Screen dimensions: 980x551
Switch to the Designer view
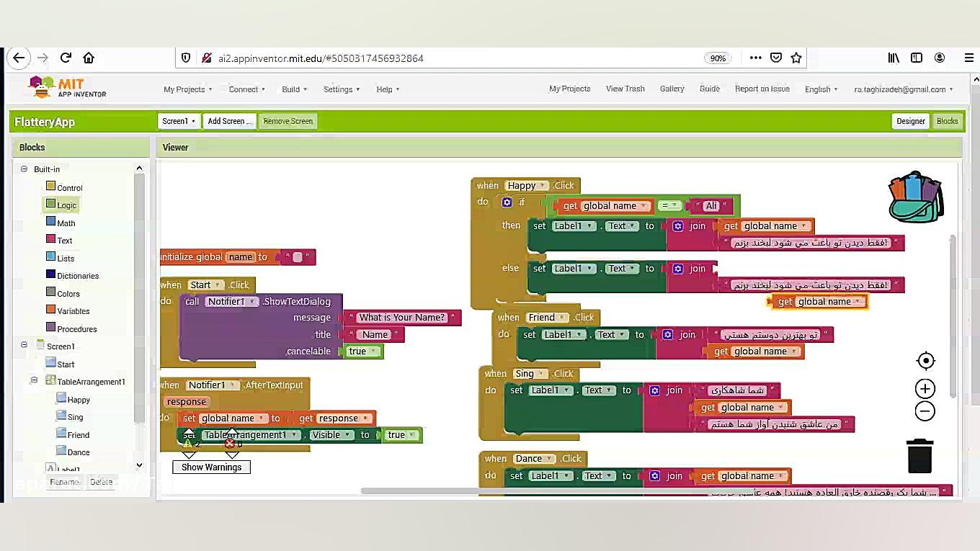[x=911, y=121]
